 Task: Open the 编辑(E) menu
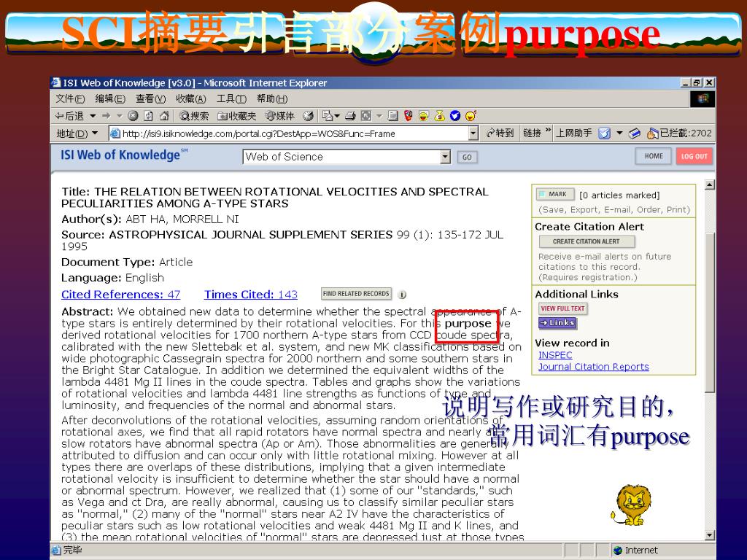pyautogui.click(x=110, y=98)
